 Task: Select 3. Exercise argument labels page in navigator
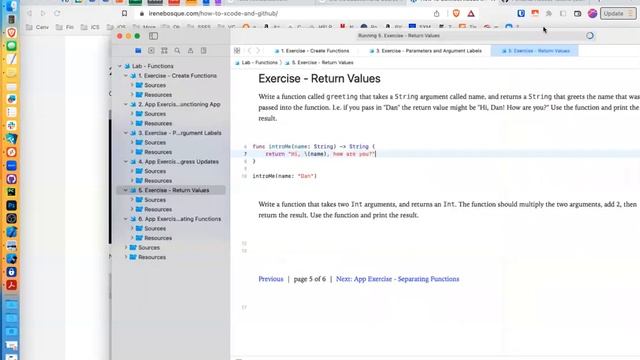(x=180, y=133)
